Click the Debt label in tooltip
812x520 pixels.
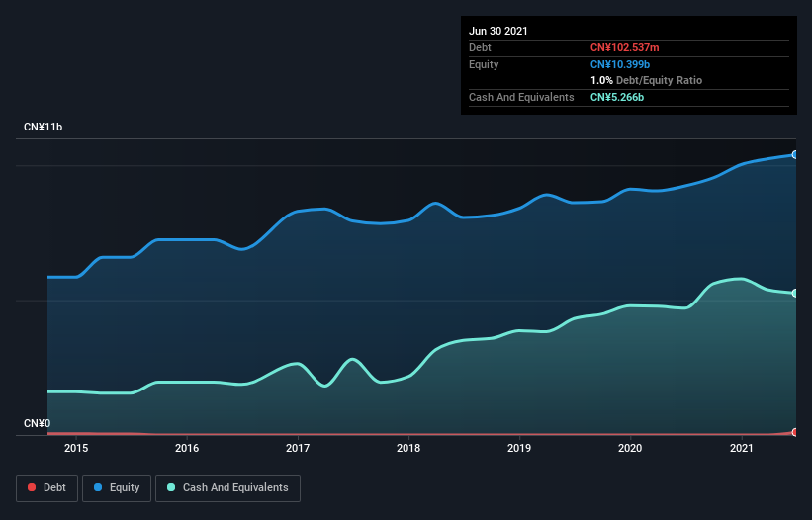pos(480,48)
